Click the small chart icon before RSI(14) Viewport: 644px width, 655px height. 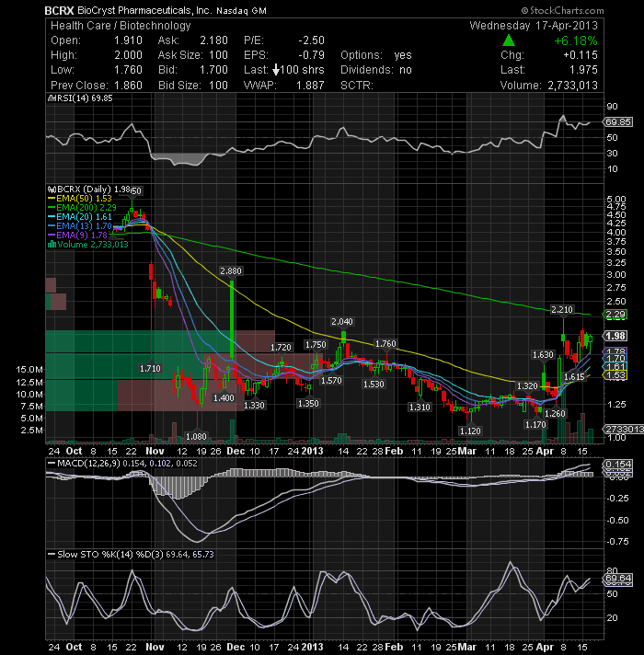point(52,98)
